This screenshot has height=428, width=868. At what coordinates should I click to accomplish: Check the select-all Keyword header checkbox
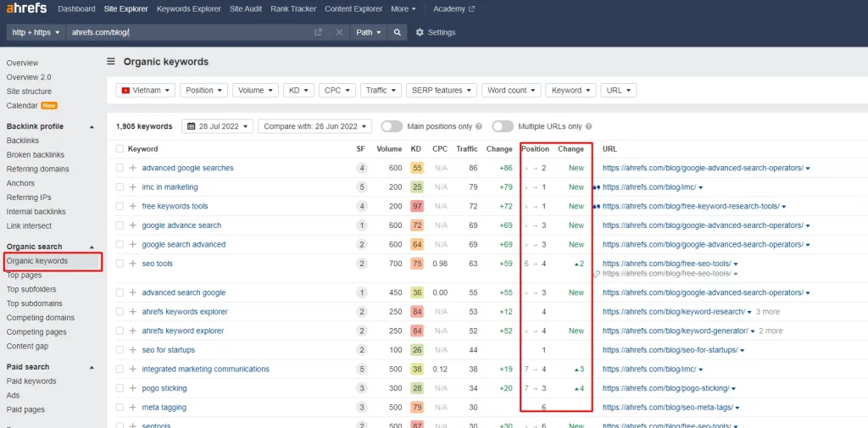pos(120,149)
